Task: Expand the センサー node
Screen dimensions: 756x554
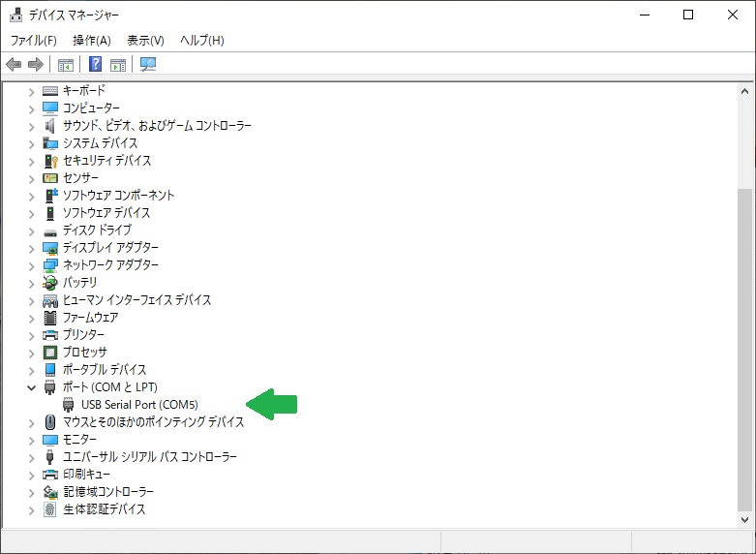Action: pyautogui.click(x=31, y=179)
